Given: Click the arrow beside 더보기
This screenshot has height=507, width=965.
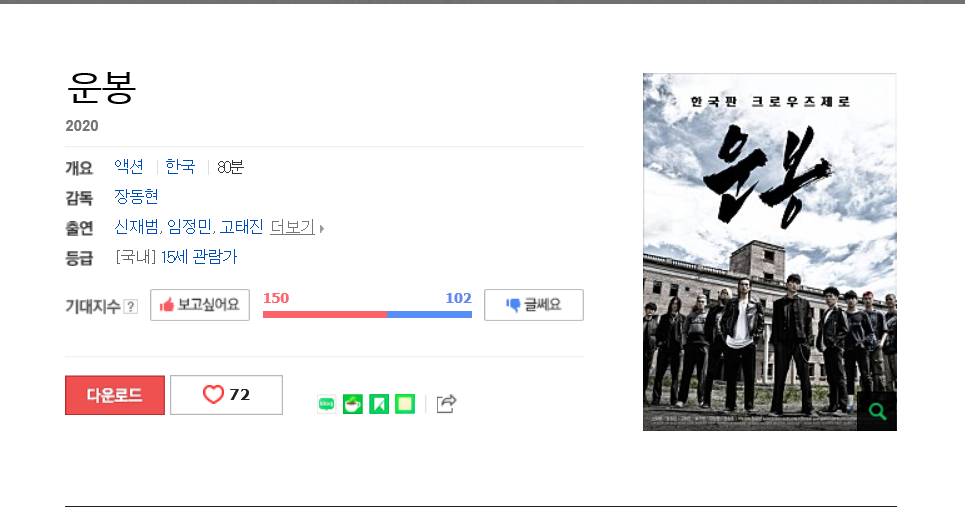Looking at the screenshot, I should pos(321,229).
